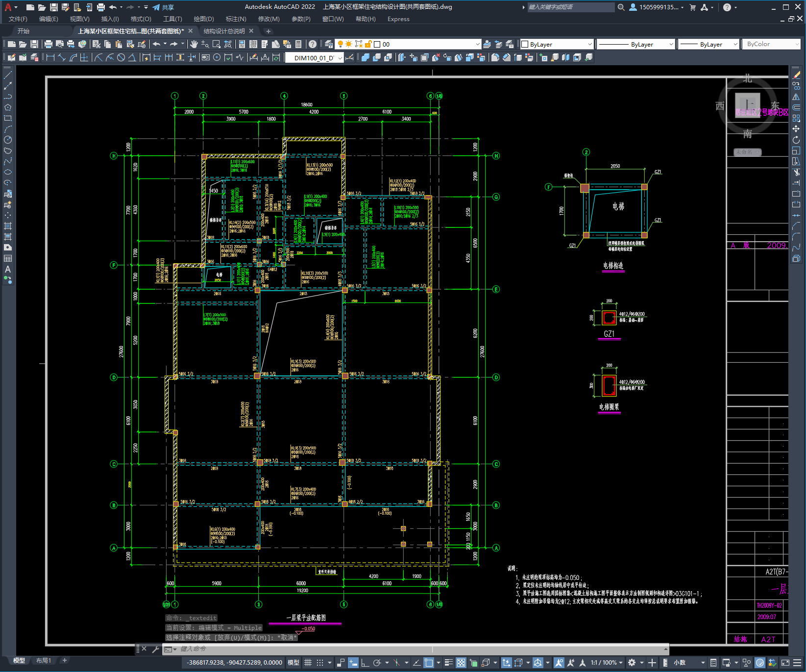Switch to the 开始 tab
The height and width of the screenshot is (672, 806).
(x=24, y=31)
